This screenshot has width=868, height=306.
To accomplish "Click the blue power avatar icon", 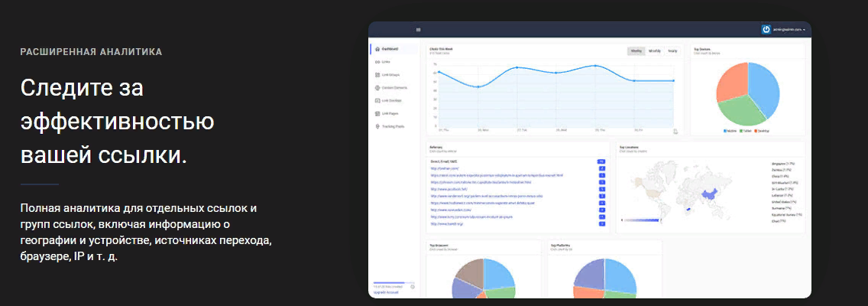I will tap(766, 29).
